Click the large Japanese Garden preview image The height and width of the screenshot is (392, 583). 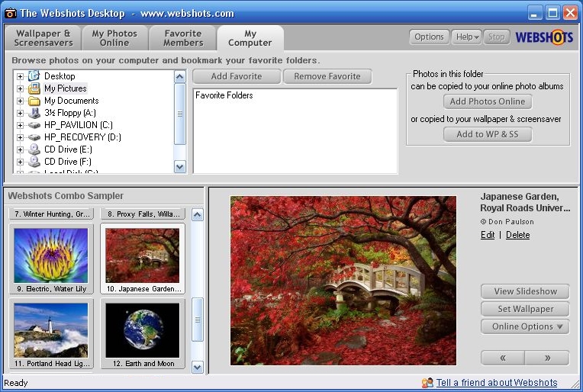pos(343,281)
